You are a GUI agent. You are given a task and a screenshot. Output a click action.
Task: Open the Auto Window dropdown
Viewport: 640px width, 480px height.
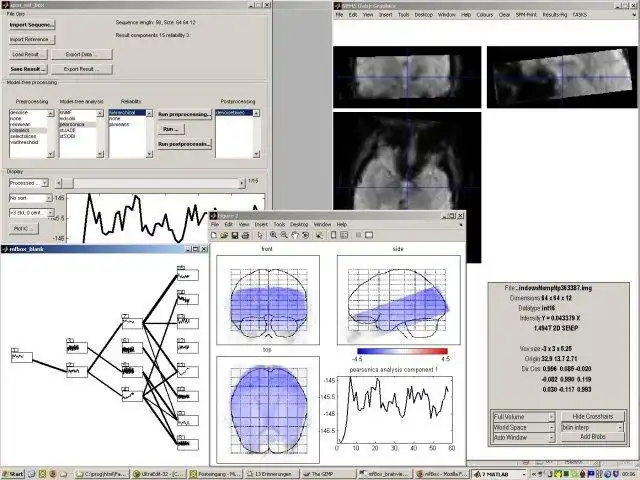(524, 438)
